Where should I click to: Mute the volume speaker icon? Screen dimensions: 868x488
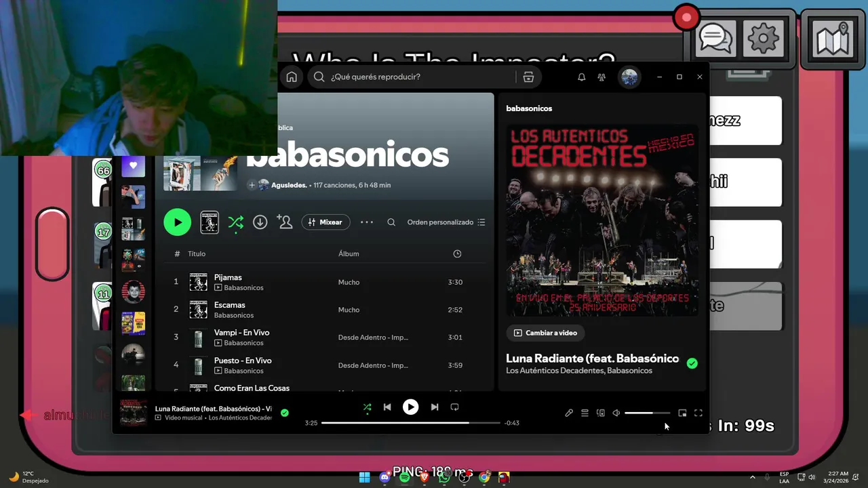tap(616, 413)
